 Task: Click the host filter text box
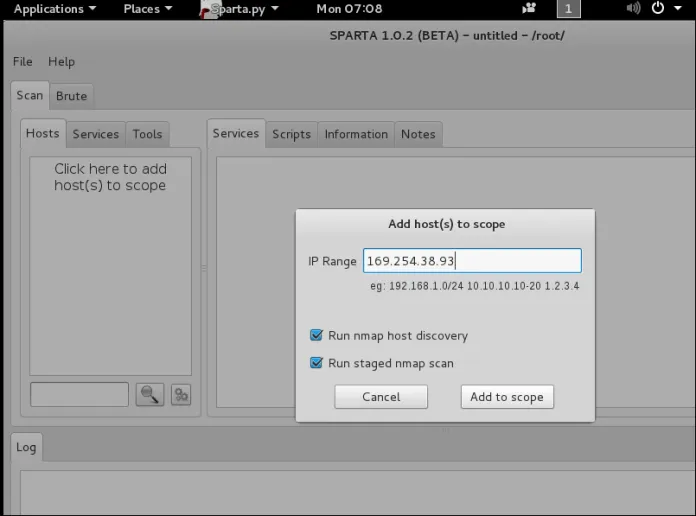click(79, 395)
